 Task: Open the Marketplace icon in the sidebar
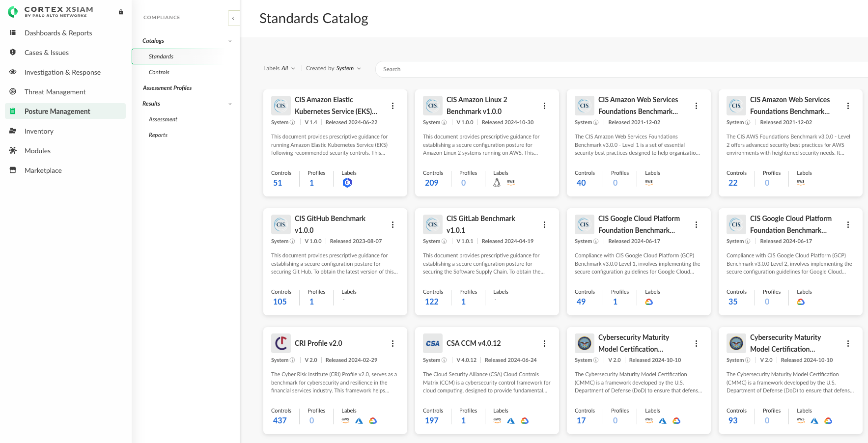[x=13, y=170]
